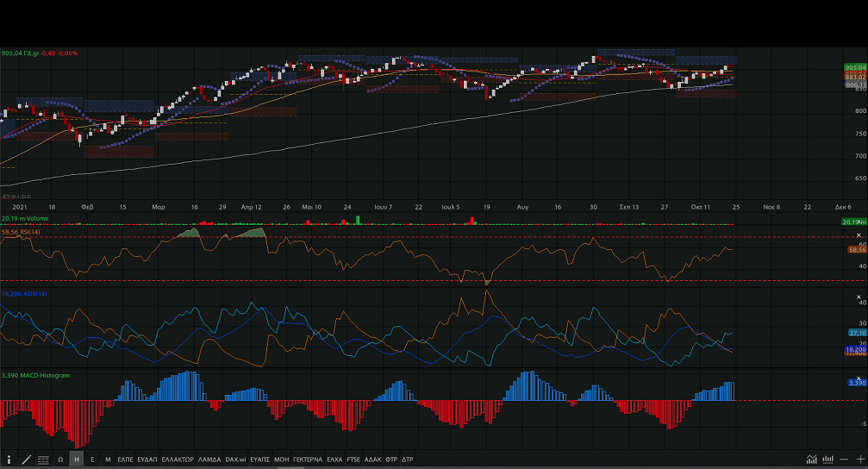Image resolution: width=868 pixels, height=469 pixels.
Task: Click the 905,04 current price label
Action: point(855,67)
